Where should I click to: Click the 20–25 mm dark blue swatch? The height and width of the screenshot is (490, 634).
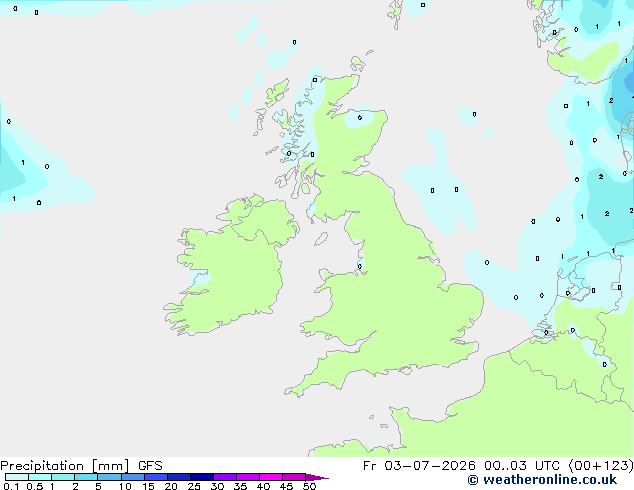click(x=179, y=477)
